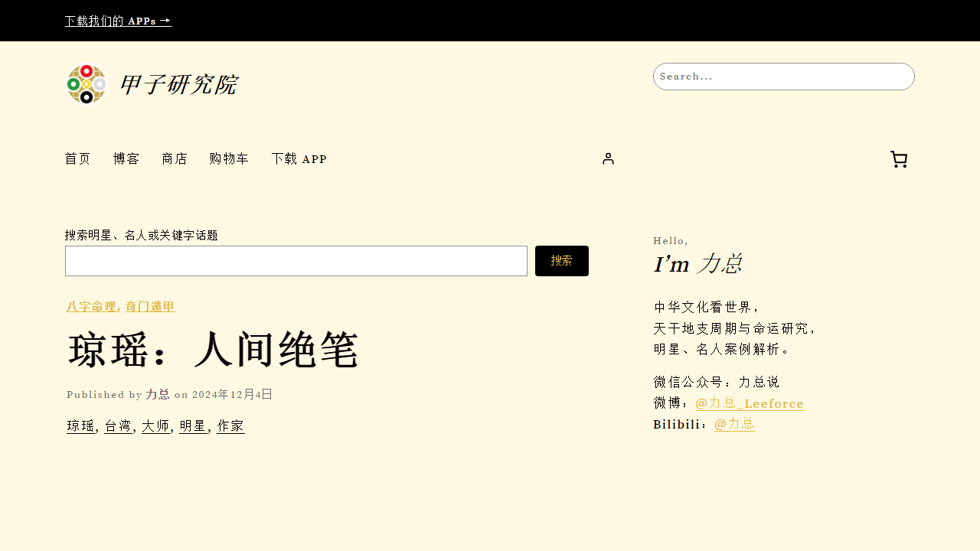Open the 八字命理 category link
The height and width of the screenshot is (551, 980).
pyautogui.click(x=91, y=306)
